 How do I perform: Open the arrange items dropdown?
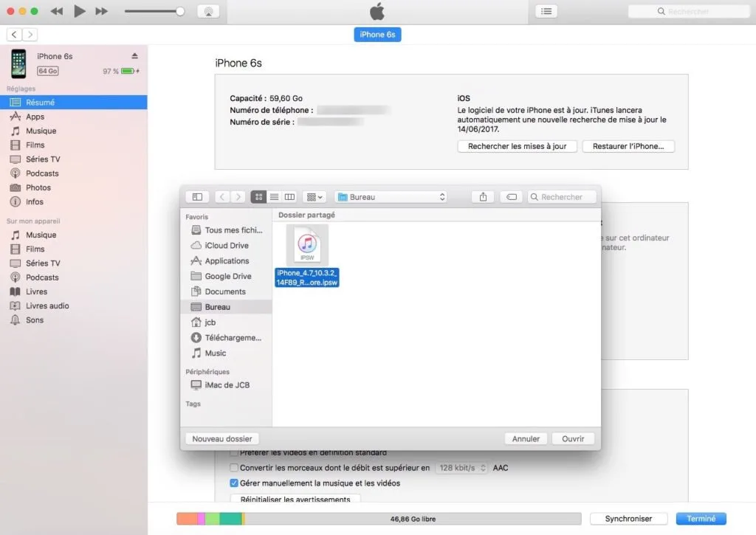tap(315, 196)
